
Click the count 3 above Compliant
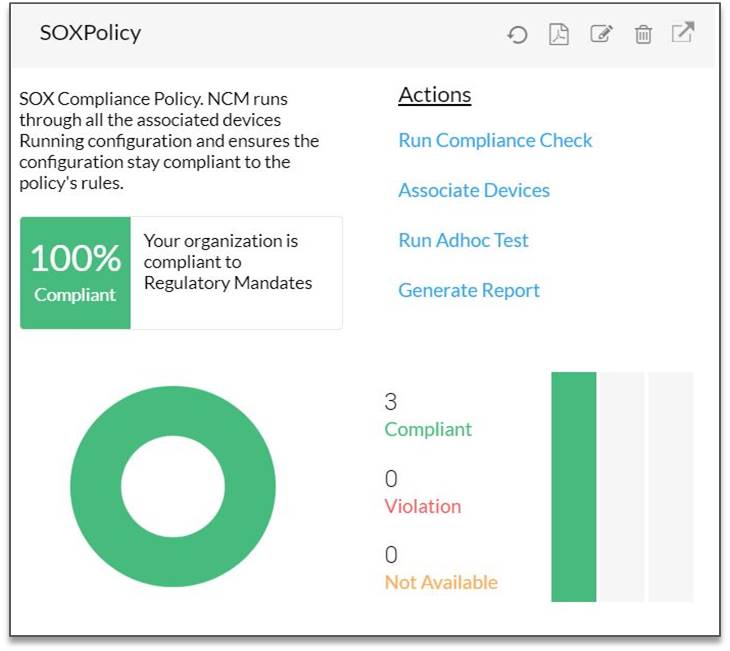pyautogui.click(x=391, y=402)
